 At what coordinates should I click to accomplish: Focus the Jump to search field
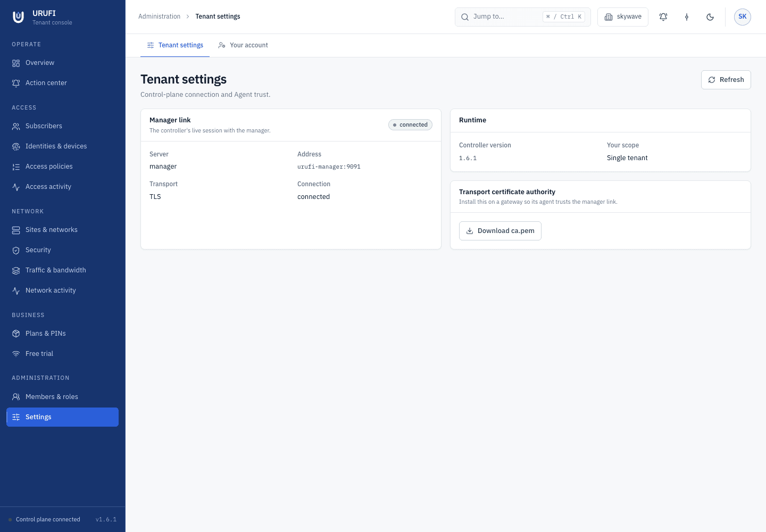tap(523, 17)
